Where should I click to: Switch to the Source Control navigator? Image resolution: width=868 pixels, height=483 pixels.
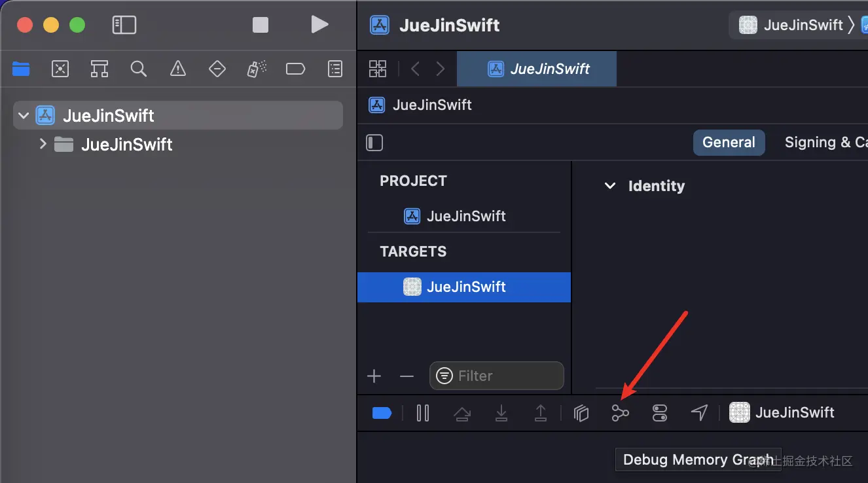coord(60,68)
